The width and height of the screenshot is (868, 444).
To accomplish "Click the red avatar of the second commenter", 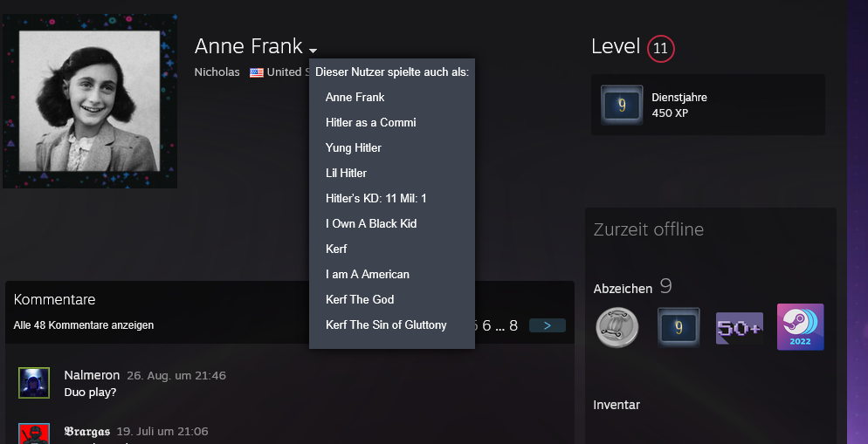I will (34, 434).
